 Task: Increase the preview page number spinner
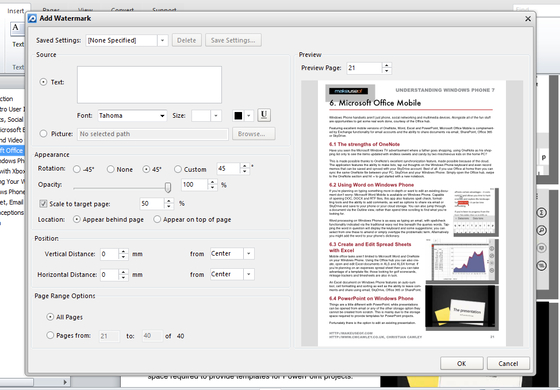pyautogui.click(x=386, y=65)
